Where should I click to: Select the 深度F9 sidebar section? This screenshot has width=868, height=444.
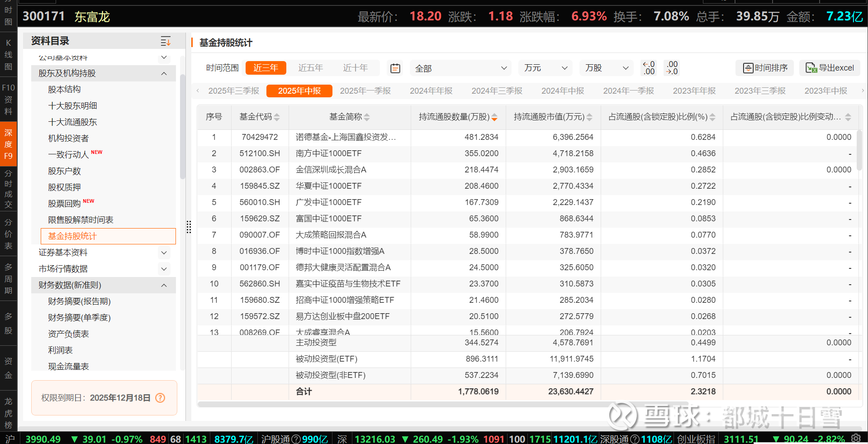point(8,144)
